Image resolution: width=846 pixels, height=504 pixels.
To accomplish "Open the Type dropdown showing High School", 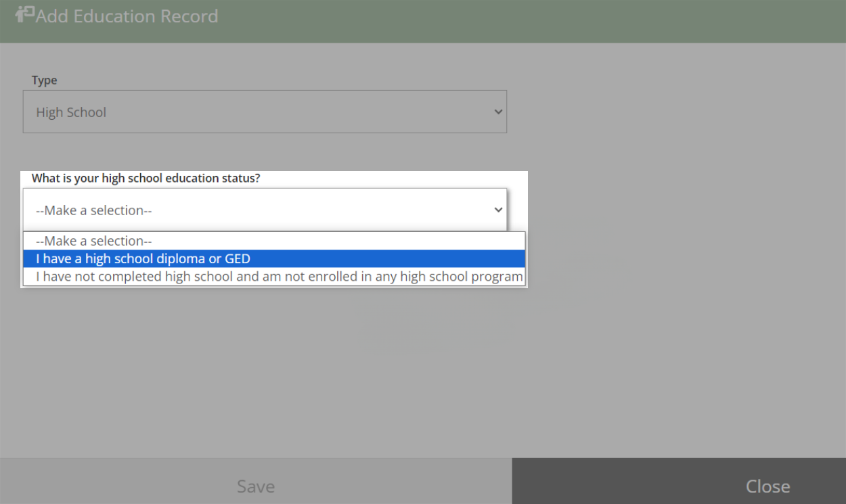I will tap(264, 112).
